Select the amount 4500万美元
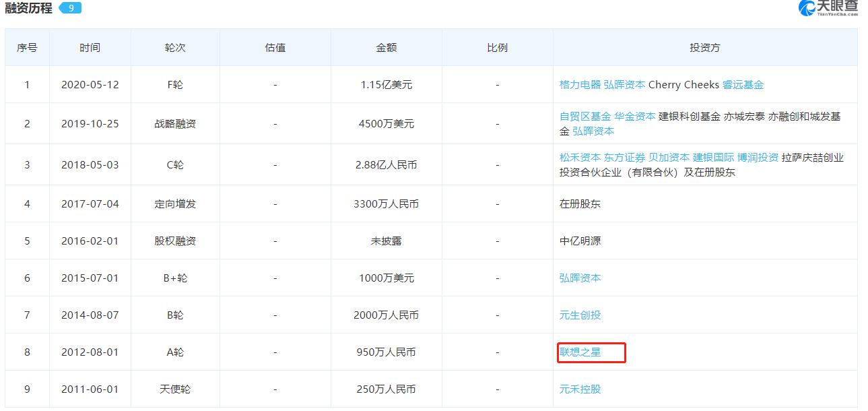 tap(386, 124)
